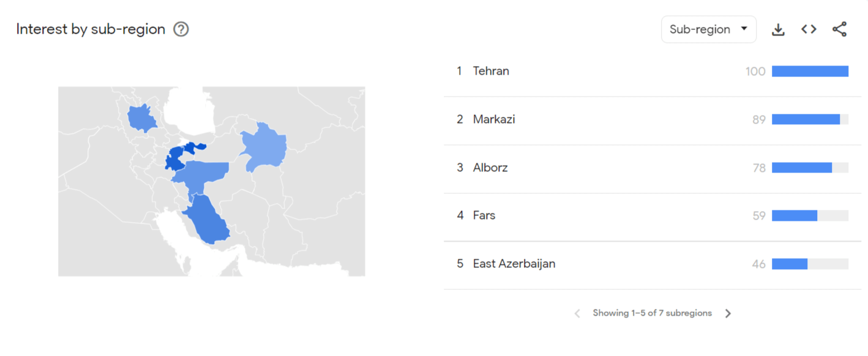Viewport: 868px width, 356px height.
Task: Select Fars province on the map
Action: (x=206, y=220)
